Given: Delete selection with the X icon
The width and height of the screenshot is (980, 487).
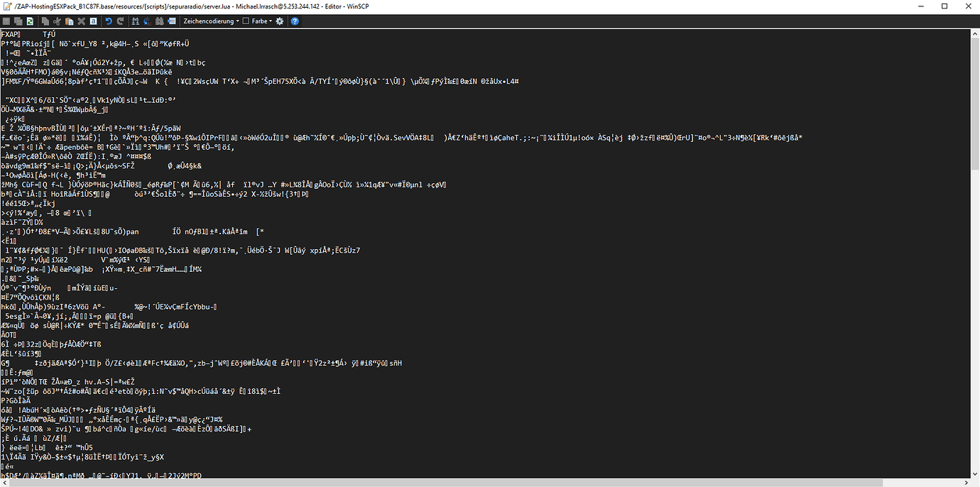Looking at the screenshot, I should point(81,21).
